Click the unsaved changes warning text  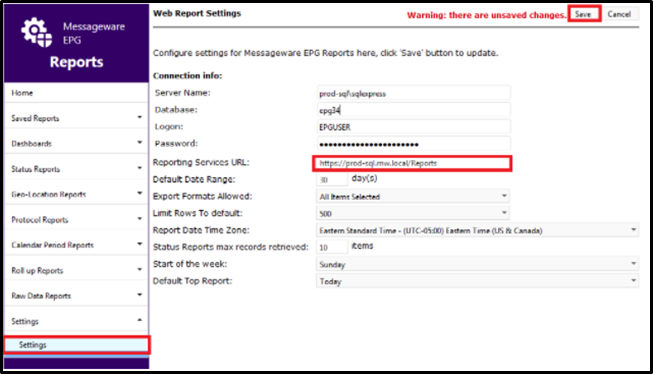[x=486, y=15]
